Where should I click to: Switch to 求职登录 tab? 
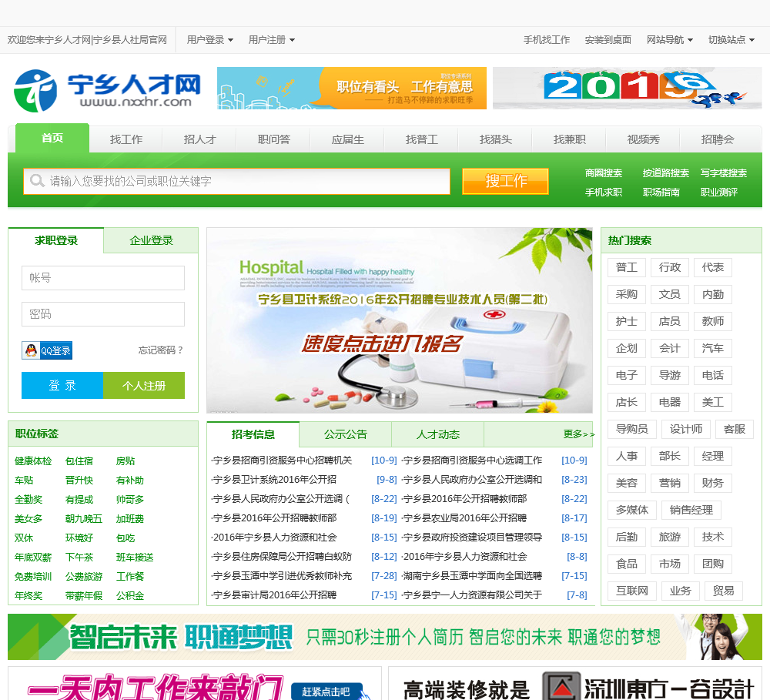pos(56,240)
